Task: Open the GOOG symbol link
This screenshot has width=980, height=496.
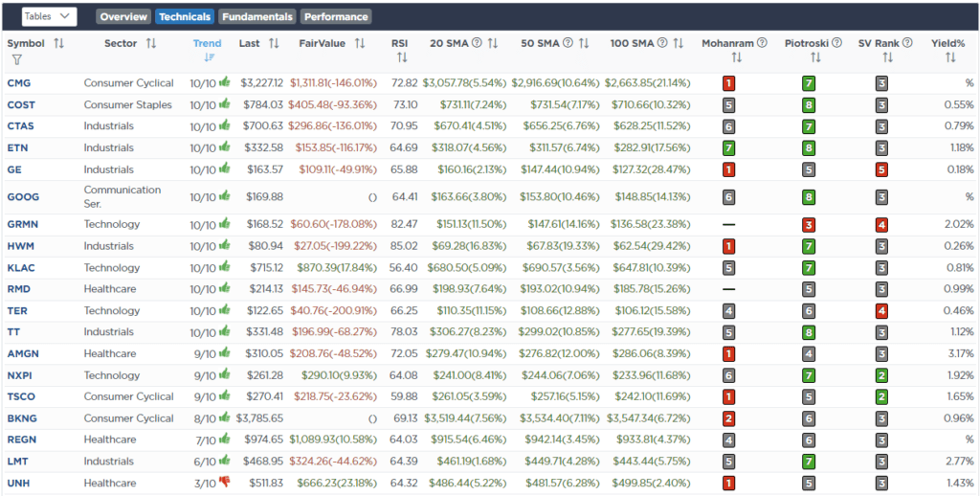Action: [23, 197]
